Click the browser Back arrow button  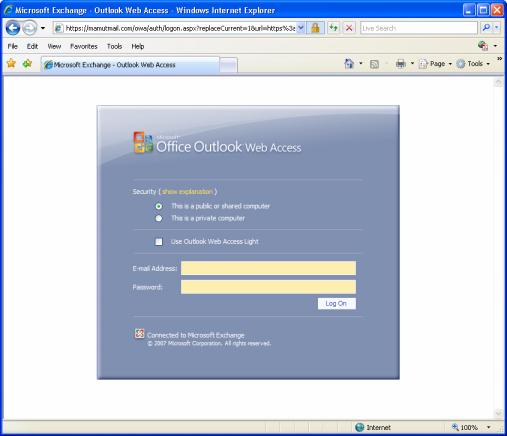[13, 28]
